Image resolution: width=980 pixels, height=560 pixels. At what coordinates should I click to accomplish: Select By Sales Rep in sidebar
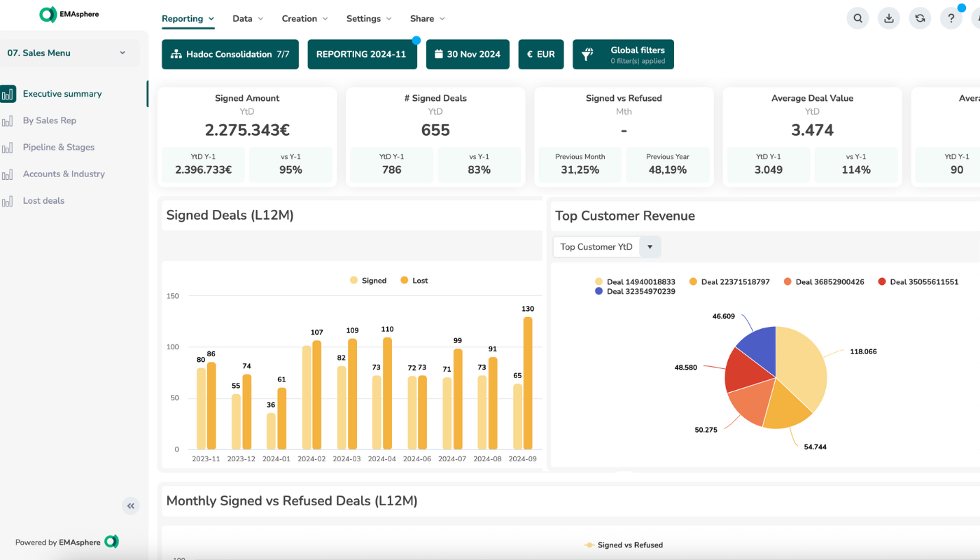click(x=49, y=121)
